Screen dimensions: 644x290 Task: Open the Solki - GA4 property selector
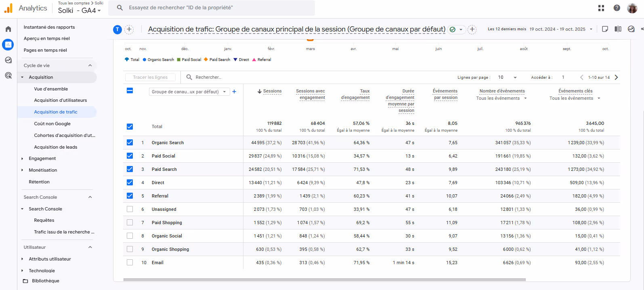click(79, 11)
